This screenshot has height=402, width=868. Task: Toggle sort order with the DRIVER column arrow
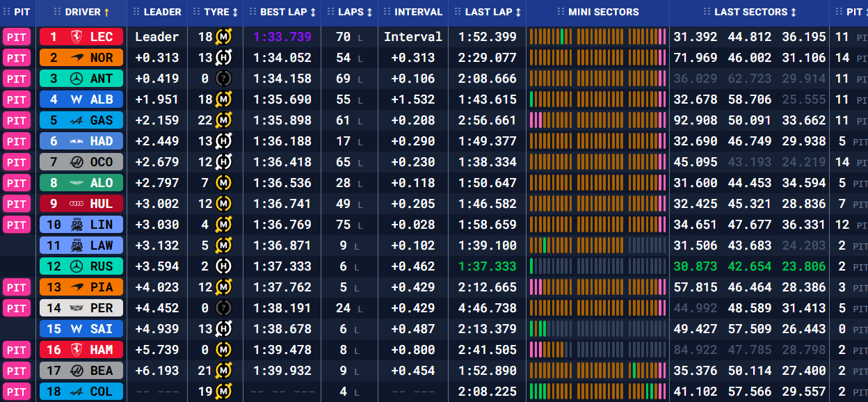(106, 12)
